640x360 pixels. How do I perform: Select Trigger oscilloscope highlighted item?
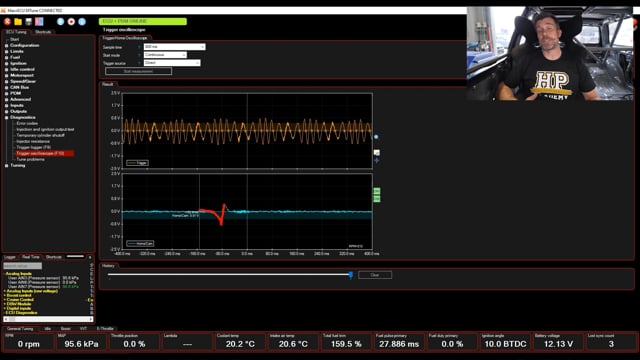tap(44, 153)
